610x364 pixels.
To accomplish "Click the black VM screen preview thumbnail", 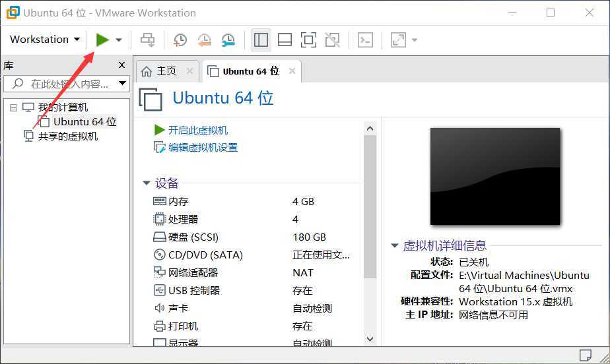I will 495,176.
